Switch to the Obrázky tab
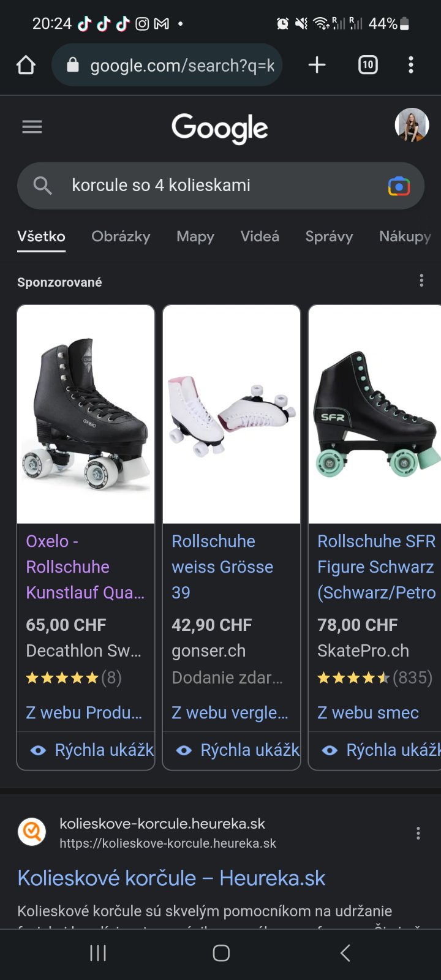The width and height of the screenshot is (441, 980). coord(121,236)
